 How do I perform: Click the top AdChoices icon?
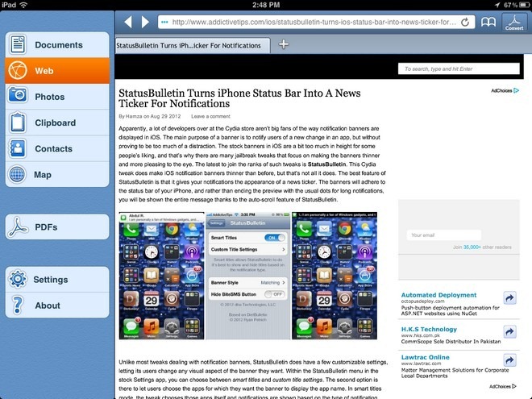point(517,90)
